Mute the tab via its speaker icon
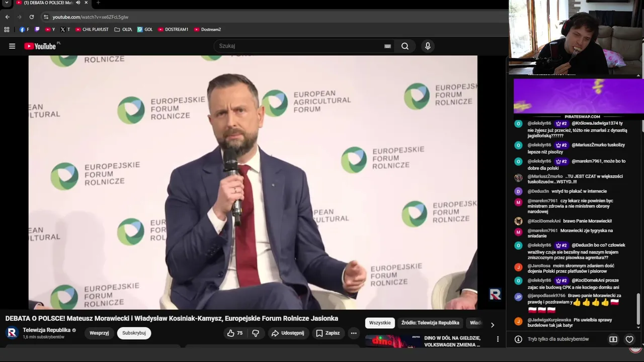644x362 pixels. pos(78,3)
